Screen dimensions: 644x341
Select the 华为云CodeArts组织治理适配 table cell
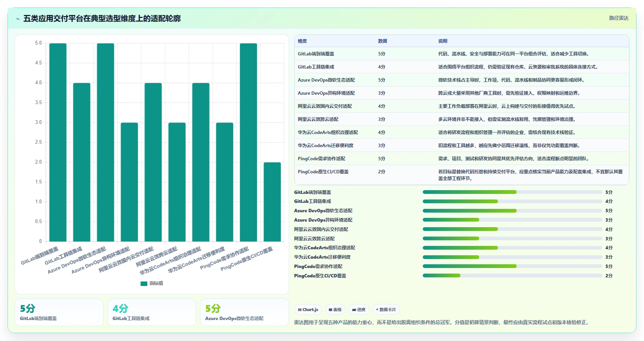click(x=328, y=133)
